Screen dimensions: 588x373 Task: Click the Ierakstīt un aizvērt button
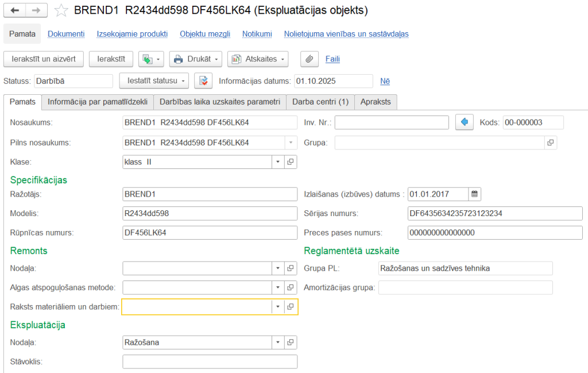(43, 59)
